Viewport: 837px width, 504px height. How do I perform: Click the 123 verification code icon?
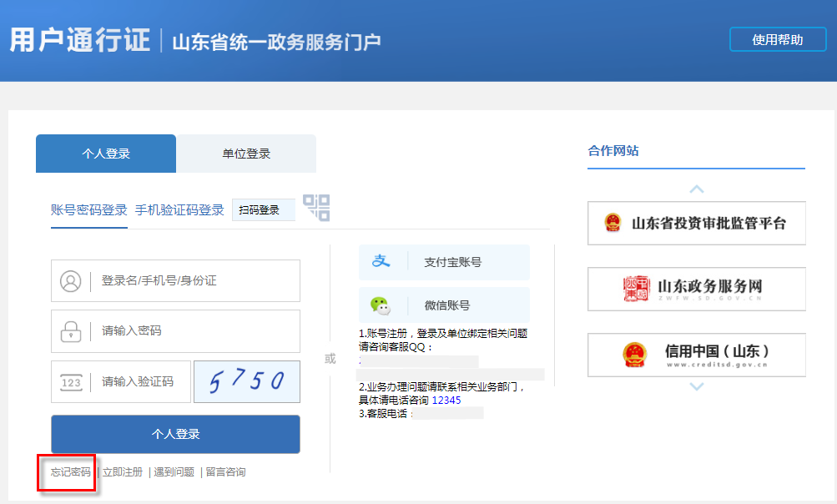pyautogui.click(x=71, y=382)
